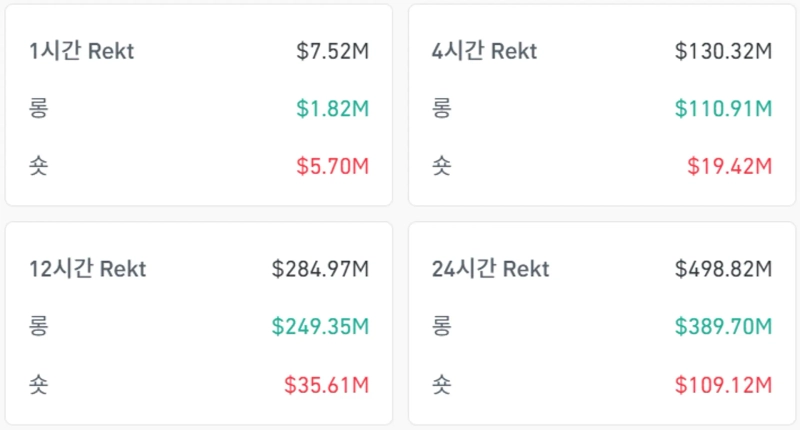The width and height of the screenshot is (800, 430).
Task: Click the 24-hour total $498.82M value
Action: [723, 269]
